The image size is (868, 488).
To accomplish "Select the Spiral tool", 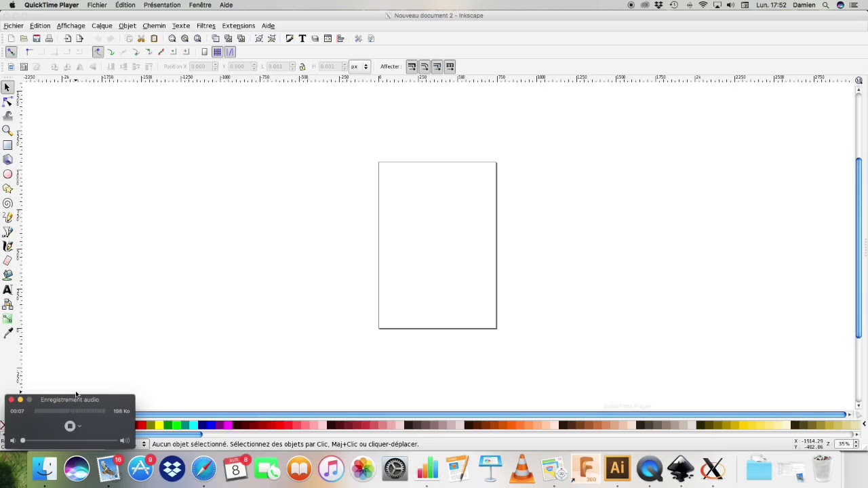I will click(x=7, y=203).
